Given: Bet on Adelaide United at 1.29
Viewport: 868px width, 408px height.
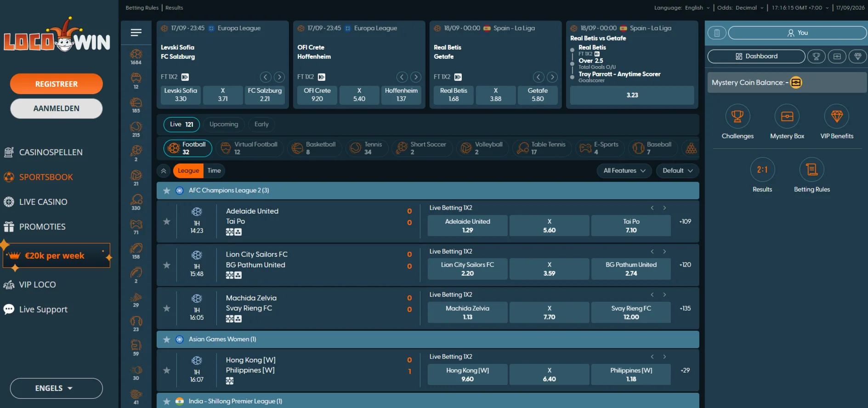Looking at the screenshot, I should click(x=467, y=226).
